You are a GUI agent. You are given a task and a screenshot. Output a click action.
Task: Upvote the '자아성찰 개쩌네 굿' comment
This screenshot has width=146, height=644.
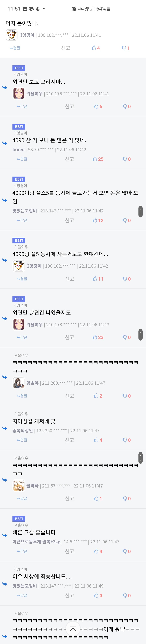click(x=98, y=440)
